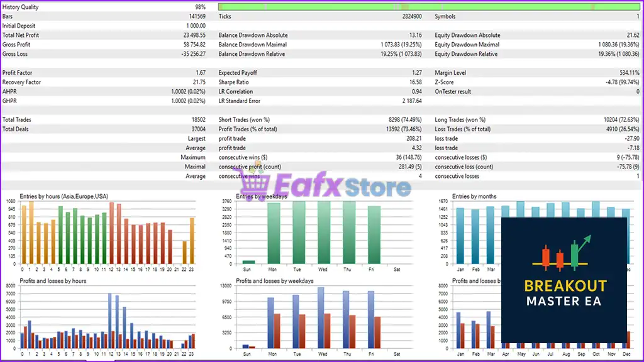
Task: Click the Jan bar in Entries by months
Action: tap(460, 236)
